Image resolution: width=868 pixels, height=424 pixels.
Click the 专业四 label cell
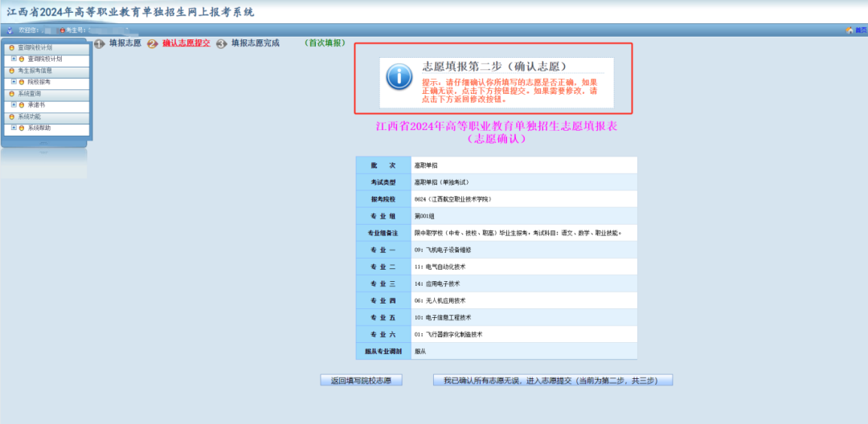[x=383, y=300]
